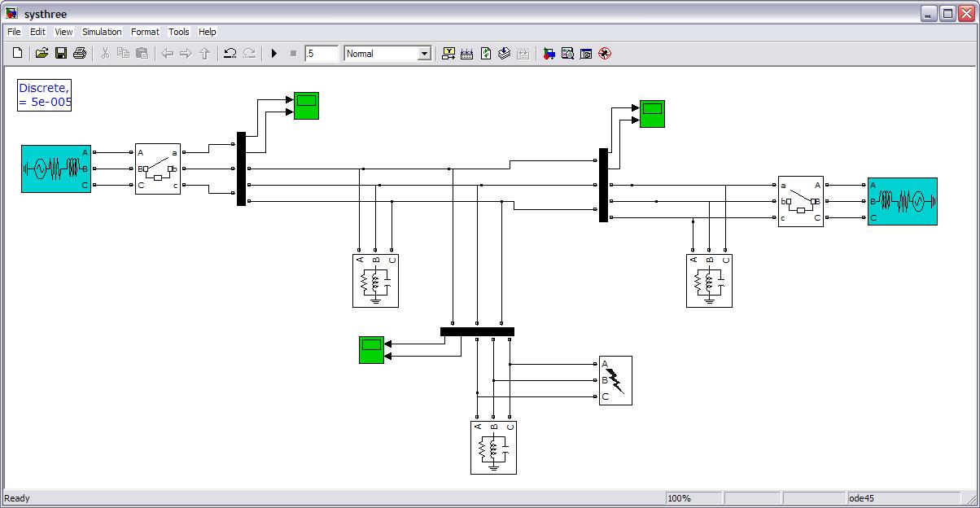Open a model with the folder icon
Screen dimensions: 980x508
point(42,54)
